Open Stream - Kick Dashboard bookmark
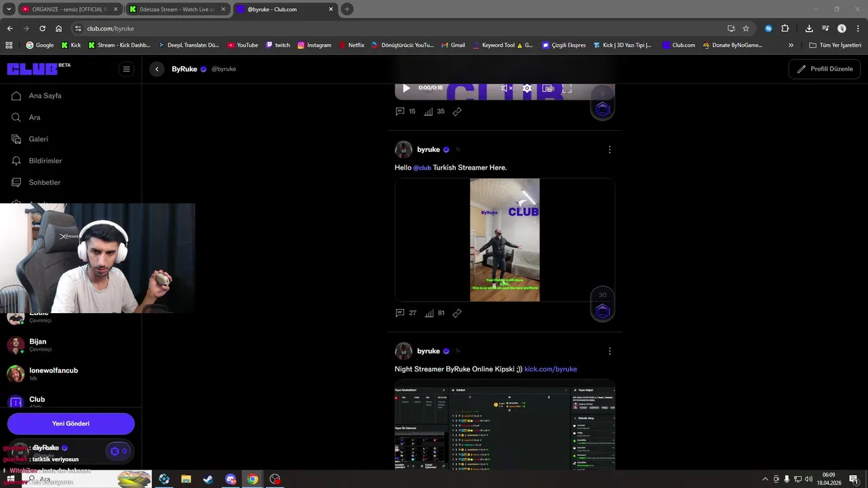868x488 pixels. tap(119, 45)
